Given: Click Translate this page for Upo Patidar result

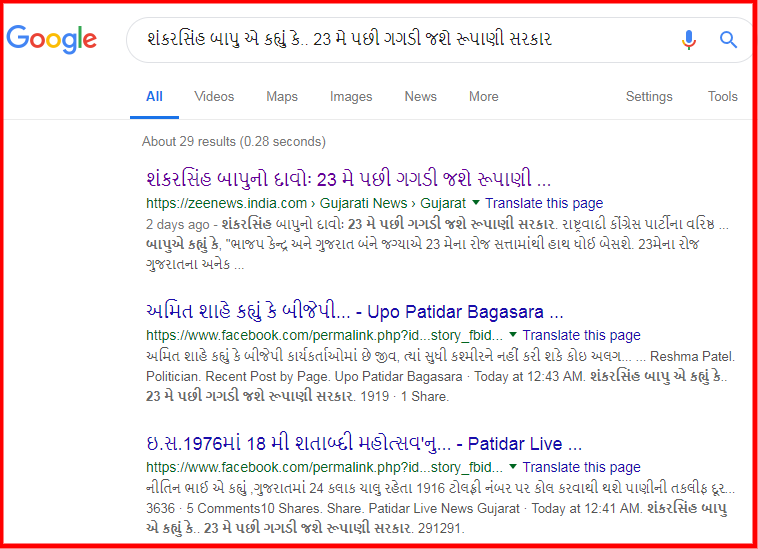Looking at the screenshot, I should click(x=582, y=335).
